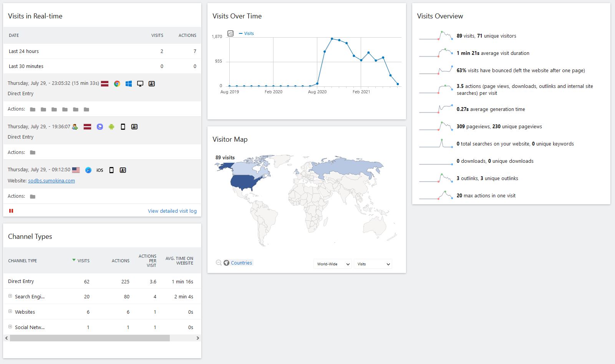615x364 pixels.
Task: Click the sparkline for average visit duration
Action: (436, 53)
